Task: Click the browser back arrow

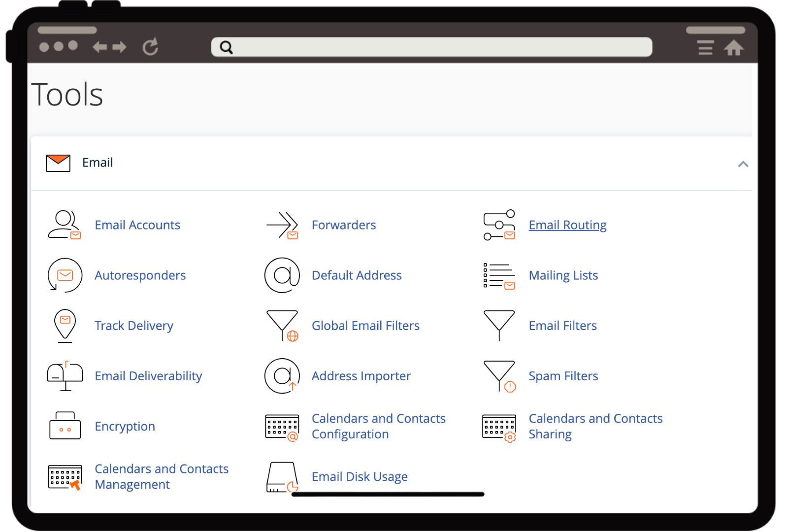Action: click(x=100, y=47)
